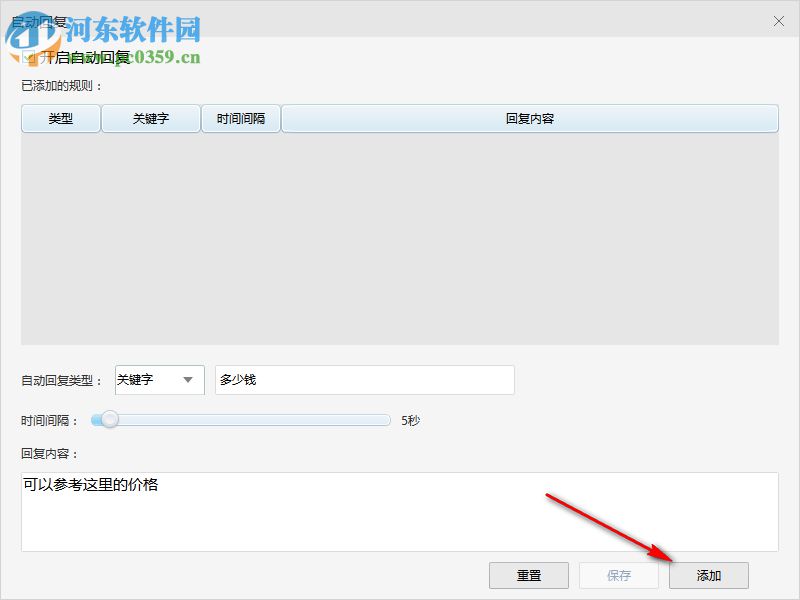Click in the 回复内容 text area
The height and width of the screenshot is (600, 800).
point(399,512)
